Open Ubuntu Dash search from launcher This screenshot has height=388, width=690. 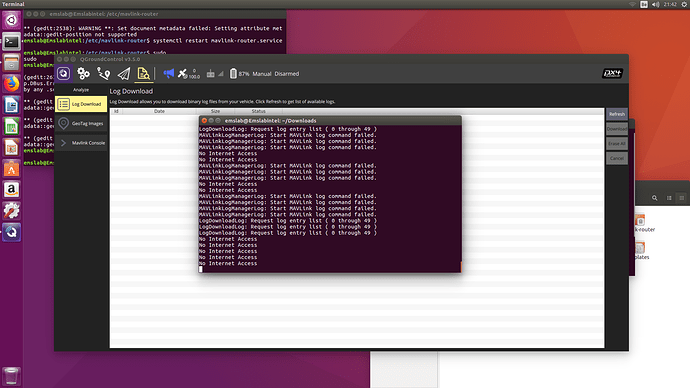tap(11, 20)
